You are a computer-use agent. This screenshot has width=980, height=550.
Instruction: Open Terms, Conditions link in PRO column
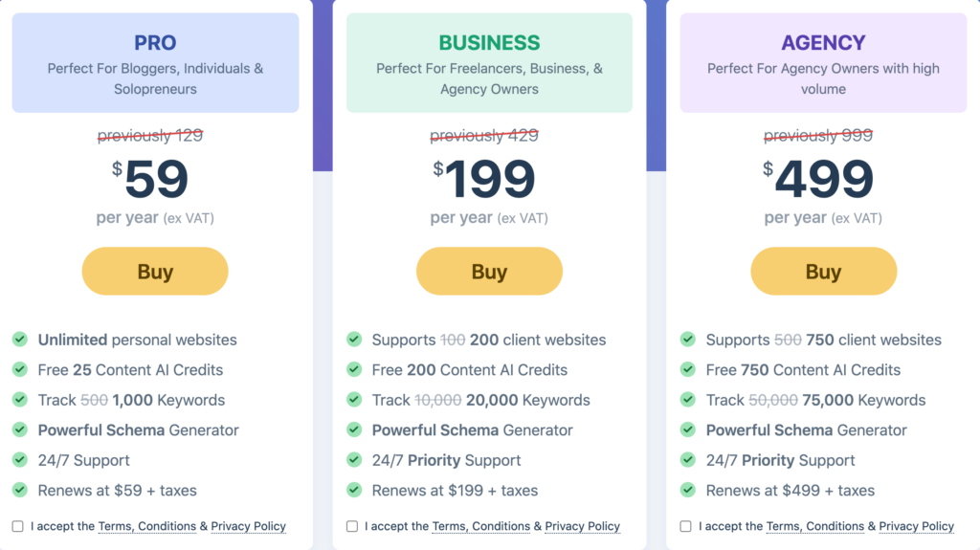pyautogui.click(x=146, y=526)
